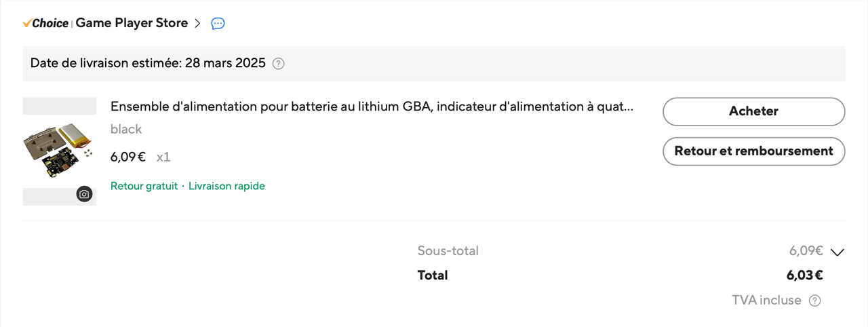The image size is (868, 327).
Task: Click the orange Choice badge
Action: (x=45, y=24)
